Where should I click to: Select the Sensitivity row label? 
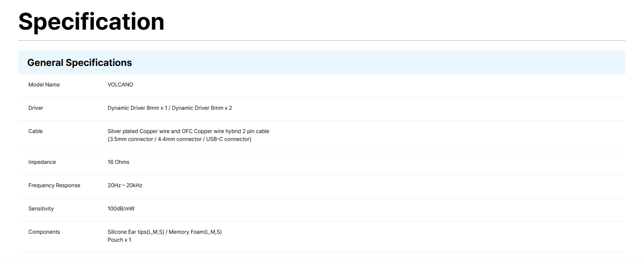[x=41, y=208]
